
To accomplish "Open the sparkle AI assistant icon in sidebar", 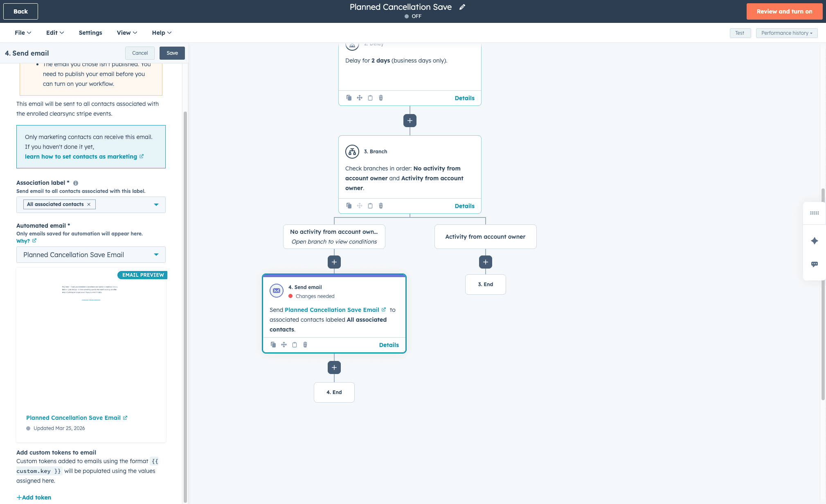I will click(814, 241).
